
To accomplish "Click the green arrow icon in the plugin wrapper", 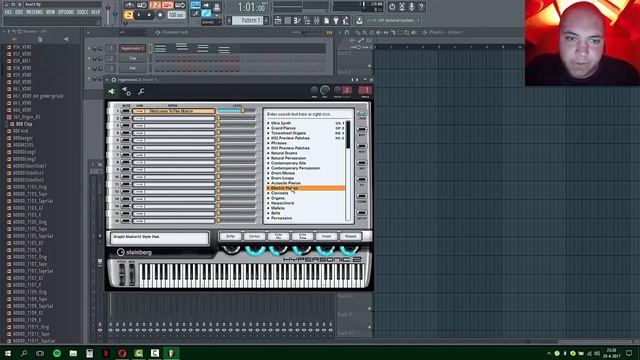I will (112, 92).
